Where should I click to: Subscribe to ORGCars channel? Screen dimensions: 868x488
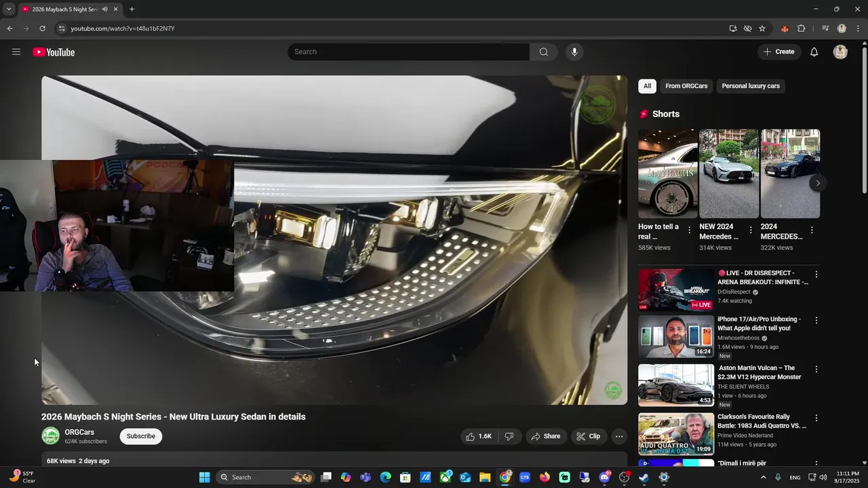coord(141,436)
